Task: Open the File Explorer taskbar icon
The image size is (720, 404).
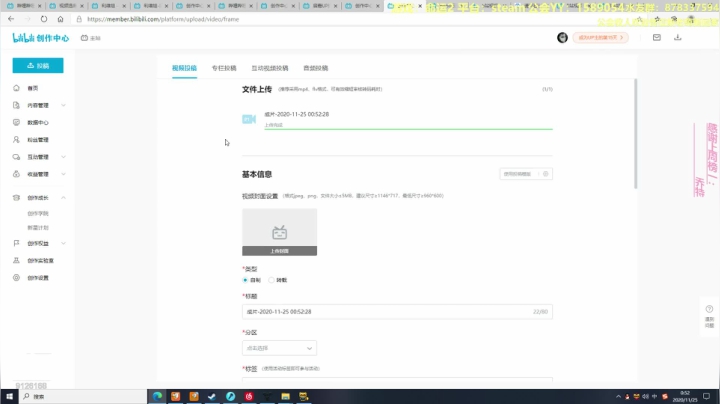Action: (285, 396)
